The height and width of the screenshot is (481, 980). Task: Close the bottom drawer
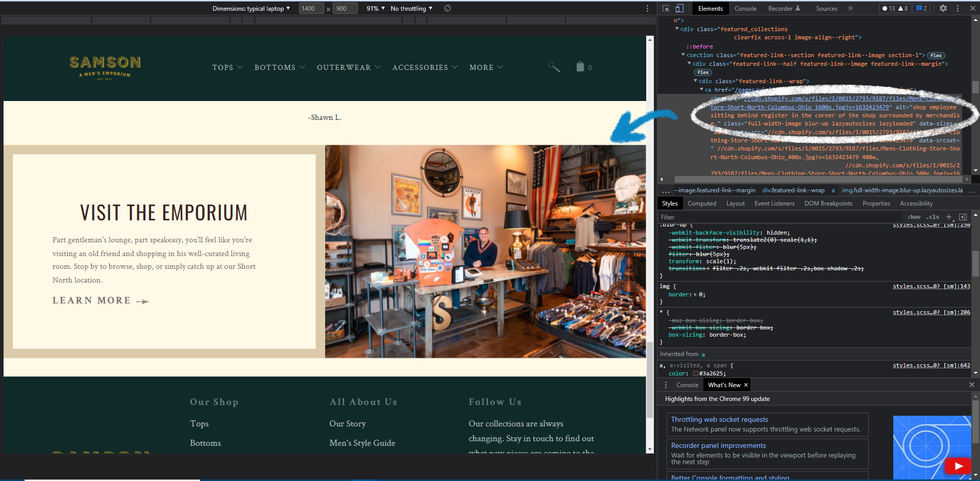972,385
